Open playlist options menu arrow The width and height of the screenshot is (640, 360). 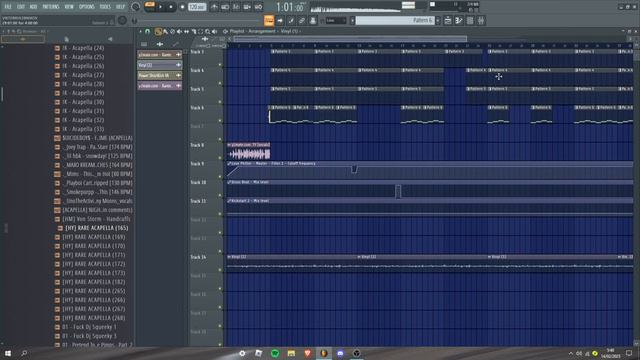point(140,31)
